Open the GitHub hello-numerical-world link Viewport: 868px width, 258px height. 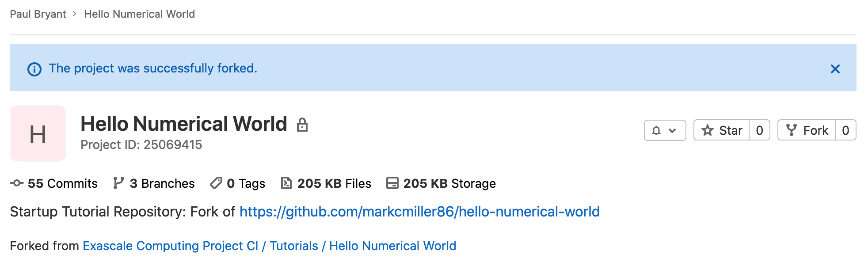click(x=419, y=212)
